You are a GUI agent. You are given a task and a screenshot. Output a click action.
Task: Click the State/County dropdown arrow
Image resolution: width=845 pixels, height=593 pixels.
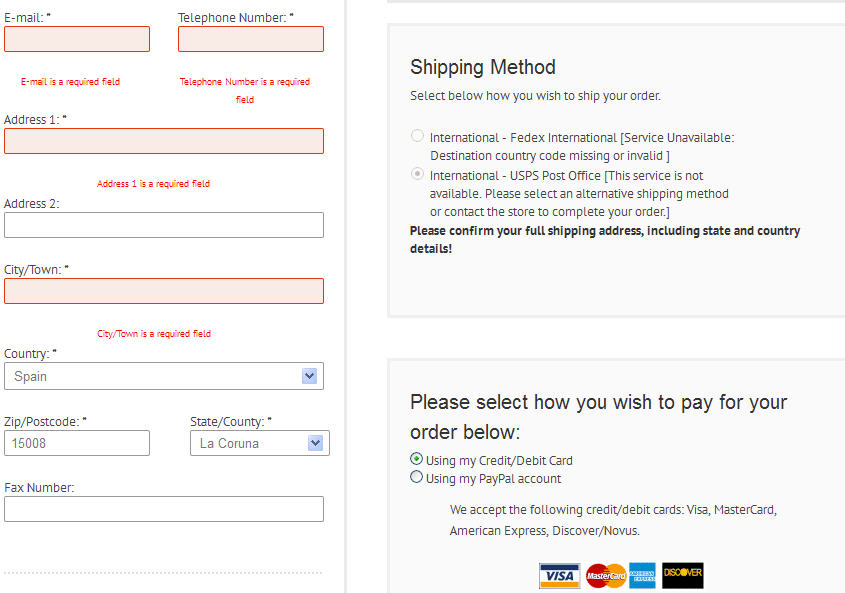tap(316, 443)
